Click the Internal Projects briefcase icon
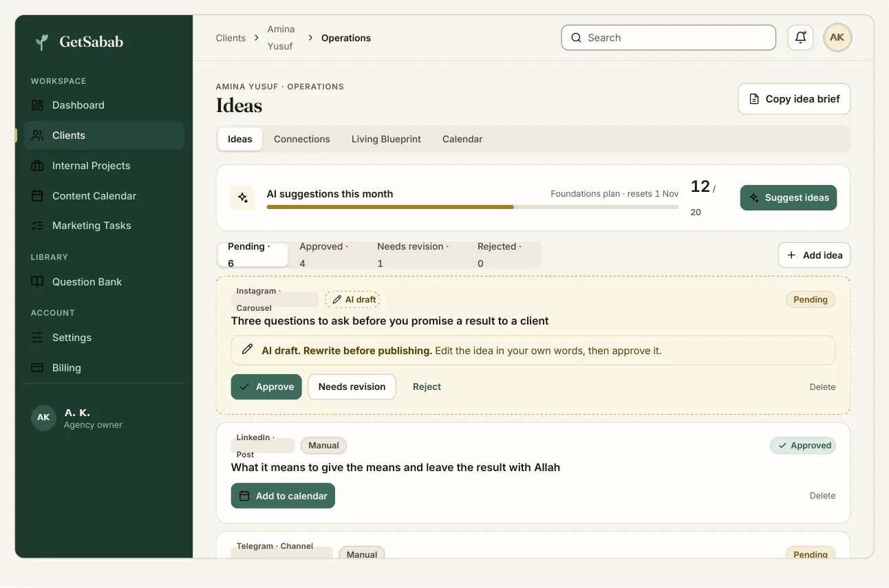This screenshot has height=588, width=889. tap(37, 166)
